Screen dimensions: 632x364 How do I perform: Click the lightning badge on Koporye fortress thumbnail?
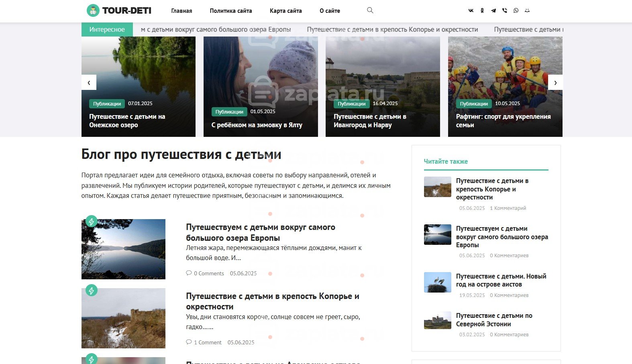point(92,290)
